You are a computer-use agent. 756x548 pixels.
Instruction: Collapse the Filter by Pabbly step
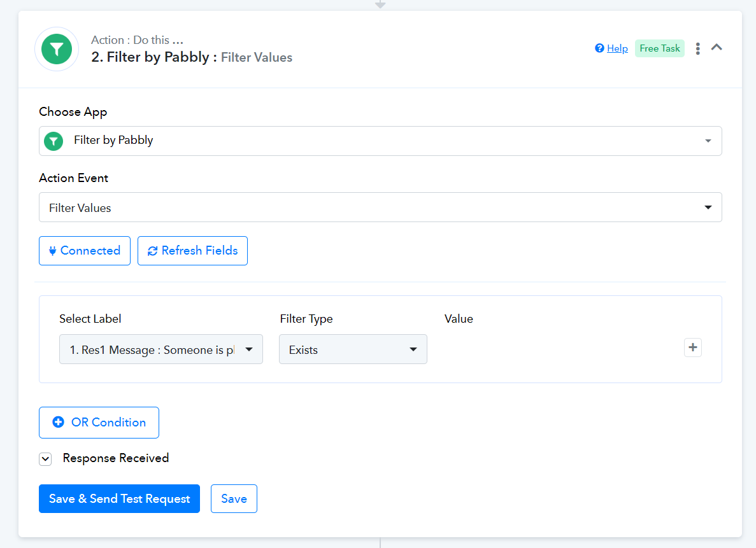(x=717, y=47)
